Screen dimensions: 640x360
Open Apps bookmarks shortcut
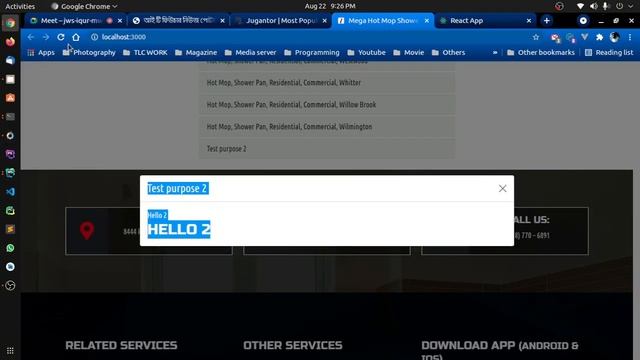[x=41, y=53]
